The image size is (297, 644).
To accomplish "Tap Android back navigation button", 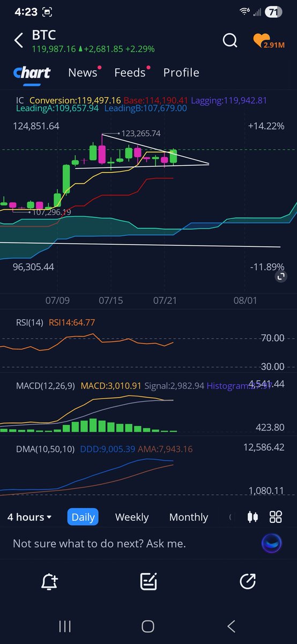I will (x=231, y=626).
